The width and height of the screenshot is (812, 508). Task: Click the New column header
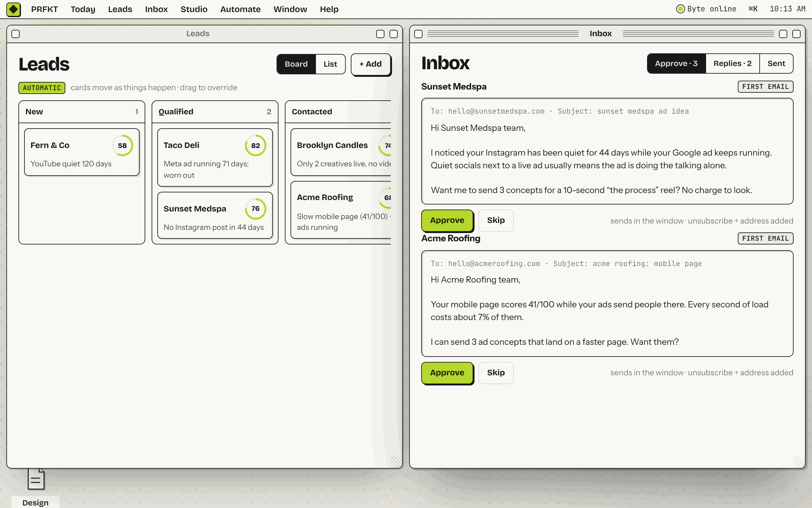(x=82, y=111)
